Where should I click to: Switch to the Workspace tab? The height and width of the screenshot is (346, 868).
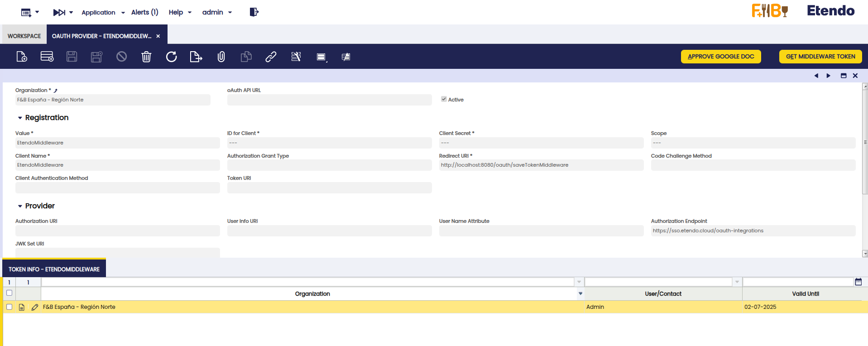coord(24,36)
